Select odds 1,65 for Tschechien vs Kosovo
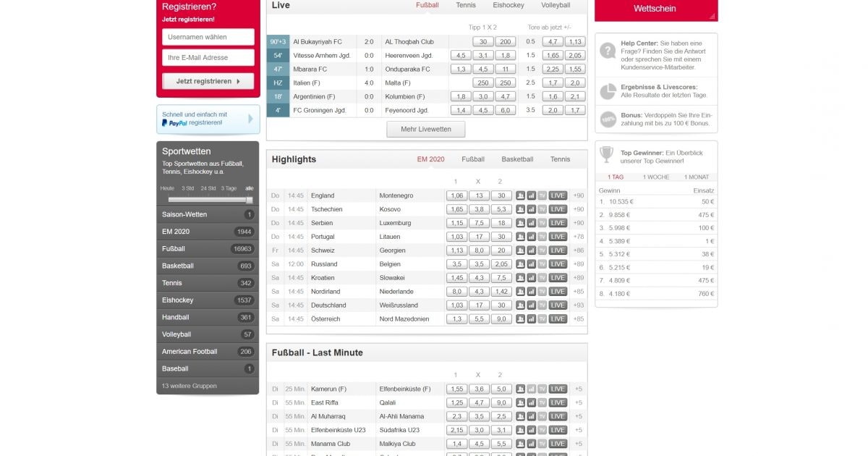Viewport: 868px width, 456px height. (x=456, y=209)
